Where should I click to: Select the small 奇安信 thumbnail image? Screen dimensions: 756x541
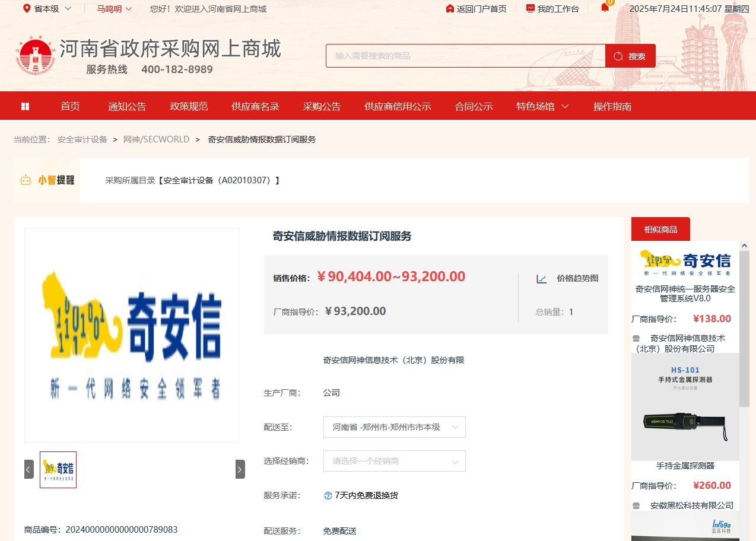58,470
